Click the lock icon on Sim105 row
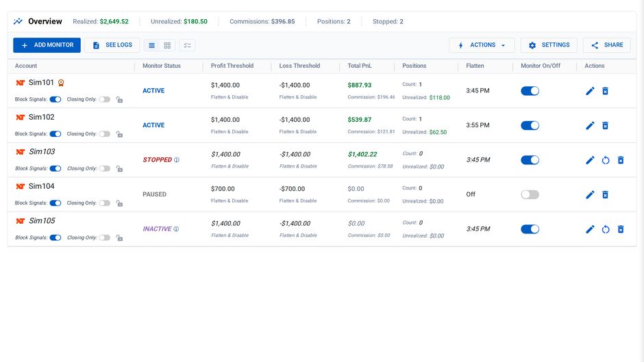 point(119,237)
